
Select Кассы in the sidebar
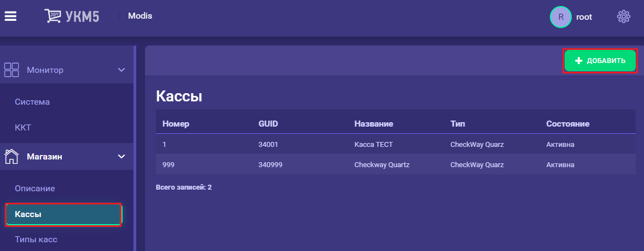tap(63, 214)
